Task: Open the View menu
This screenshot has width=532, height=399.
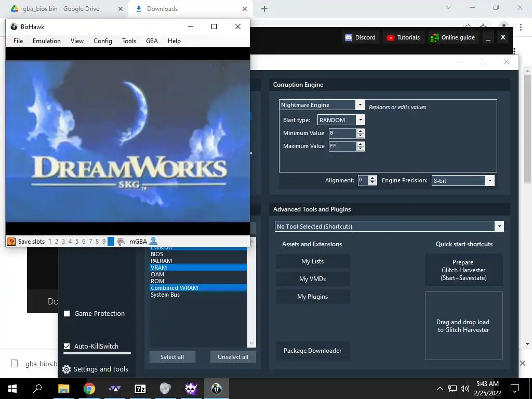Action: (x=77, y=41)
